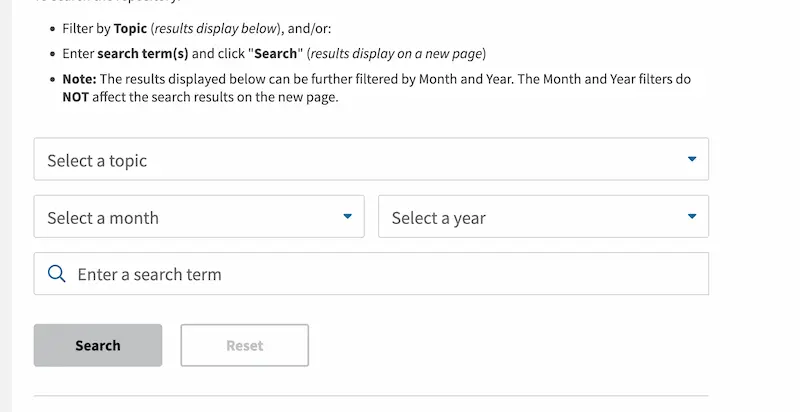The image size is (800, 412).
Task: Click the bold quoted Search word in instructions
Action: tap(276, 54)
